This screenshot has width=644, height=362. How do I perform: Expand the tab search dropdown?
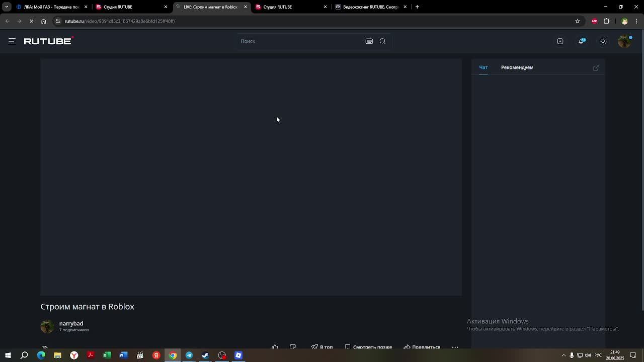(x=7, y=7)
